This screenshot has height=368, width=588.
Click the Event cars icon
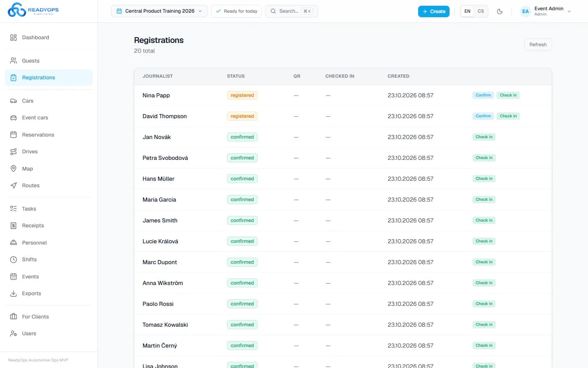pyautogui.click(x=13, y=118)
